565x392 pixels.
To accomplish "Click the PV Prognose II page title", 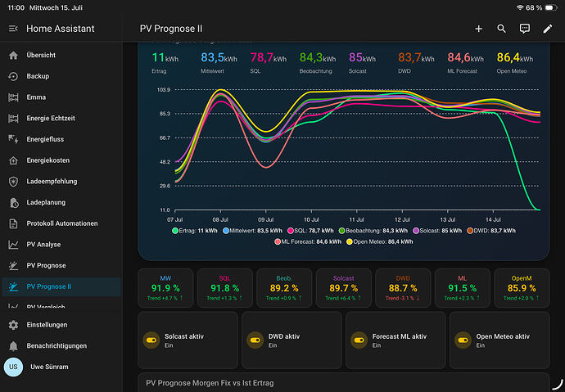I will pyautogui.click(x=171, y=29).
